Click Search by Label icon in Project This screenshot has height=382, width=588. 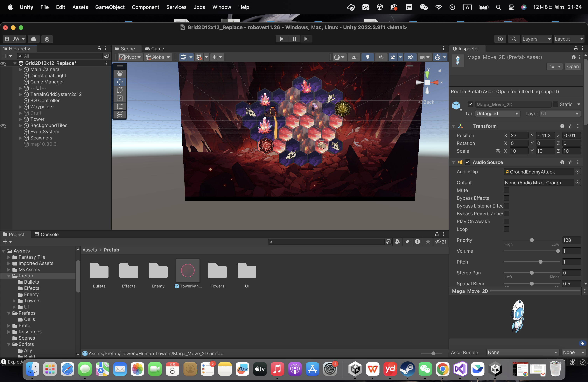pos(407,242)
